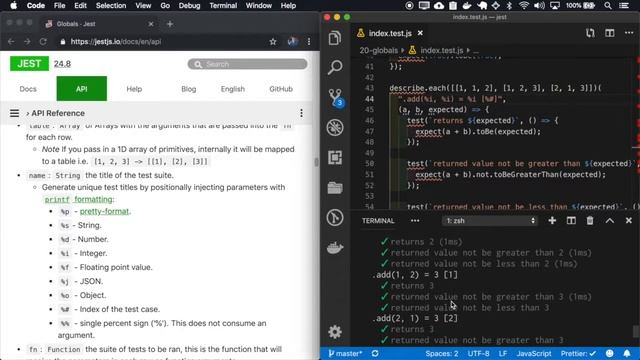Open the feedback smiley in status bar
The width and height of the screenshot is (640, 360).
609,353
